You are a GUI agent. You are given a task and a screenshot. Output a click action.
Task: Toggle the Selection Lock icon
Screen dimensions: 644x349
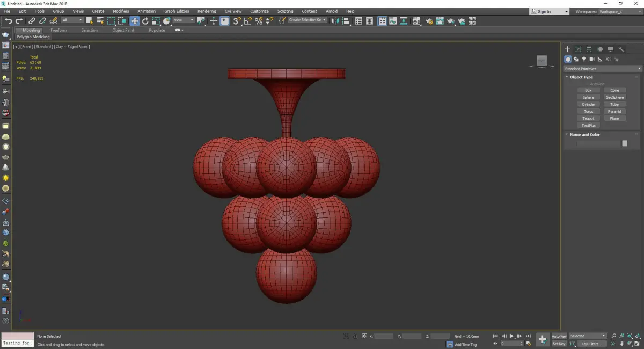(355, 336)
